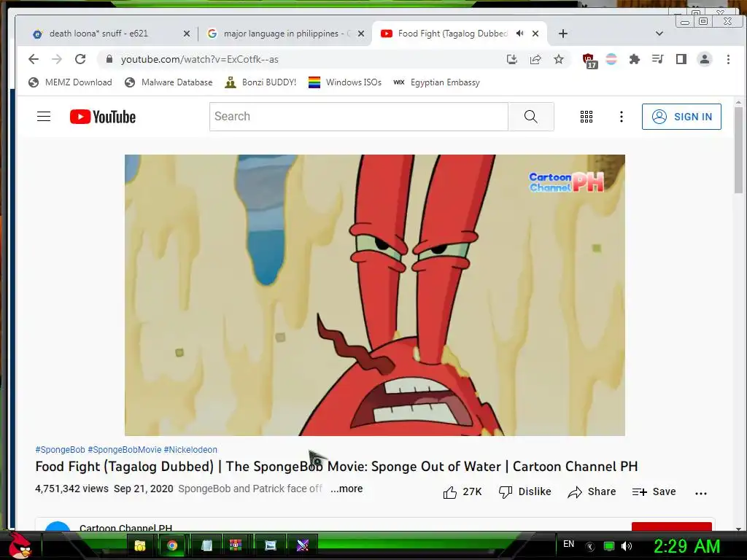
Task: Click the striped flag extension icon
Action: (611, 60)
